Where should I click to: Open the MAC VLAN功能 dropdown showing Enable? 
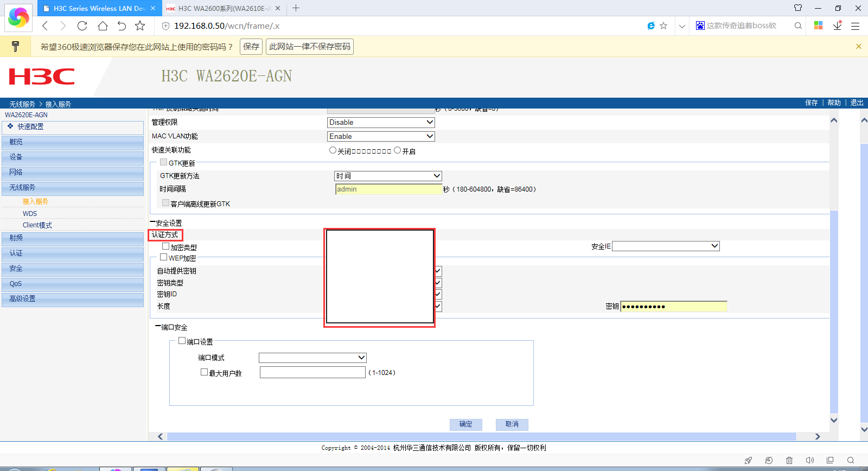pyautogui.click(x=381, y=137)
